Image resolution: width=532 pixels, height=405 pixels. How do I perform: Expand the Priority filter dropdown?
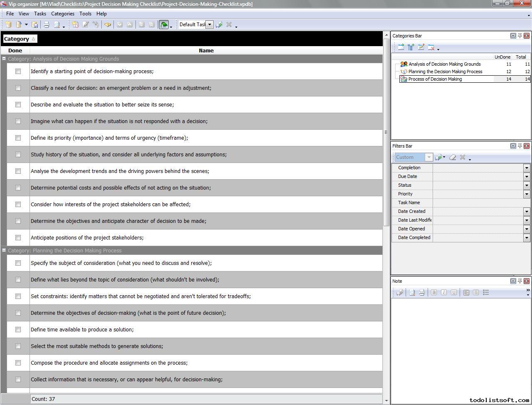coord(527,194)
